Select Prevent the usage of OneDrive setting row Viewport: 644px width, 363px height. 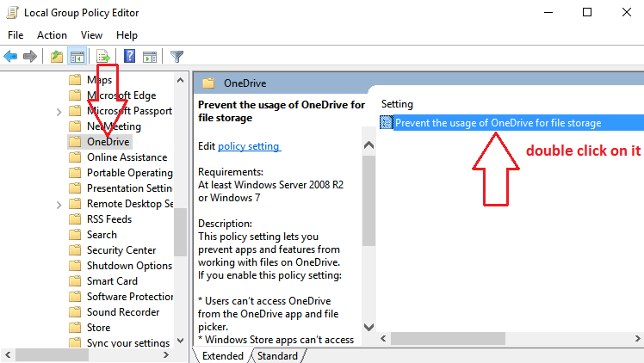511,123
